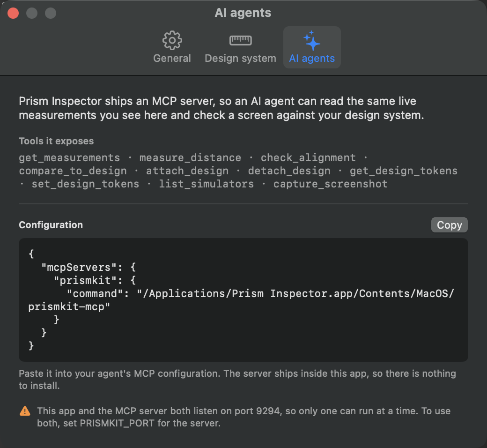This screenshot has width=487, height=448.
Task: Click the measure_distance tool name
Action: pos(190,158)
